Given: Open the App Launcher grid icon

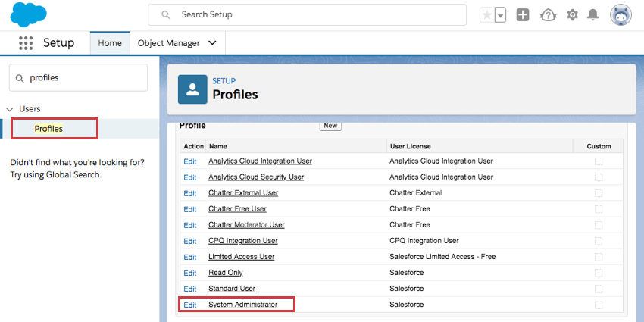Looking at the screenshot, I should pyautogui.click(x=26, y=43).
